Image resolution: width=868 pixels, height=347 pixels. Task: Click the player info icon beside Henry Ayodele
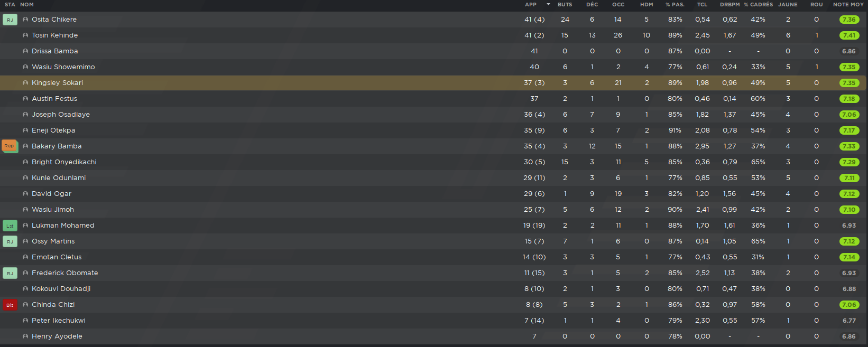pyautogui.click(x=25, y=336)
